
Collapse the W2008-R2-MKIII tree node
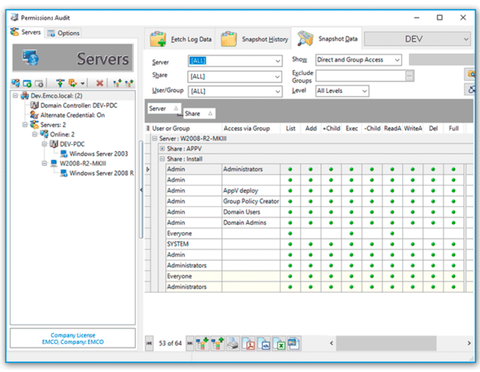click(x=44, y=163)
